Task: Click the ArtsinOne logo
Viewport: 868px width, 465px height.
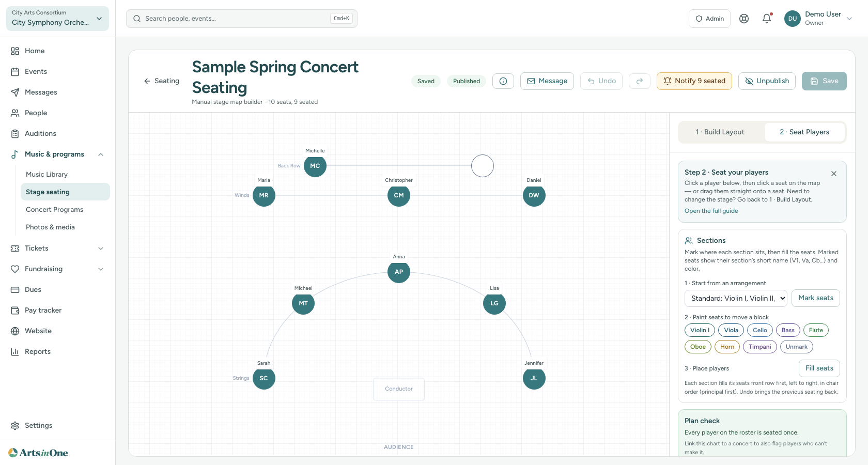Action: coord(38,453)
